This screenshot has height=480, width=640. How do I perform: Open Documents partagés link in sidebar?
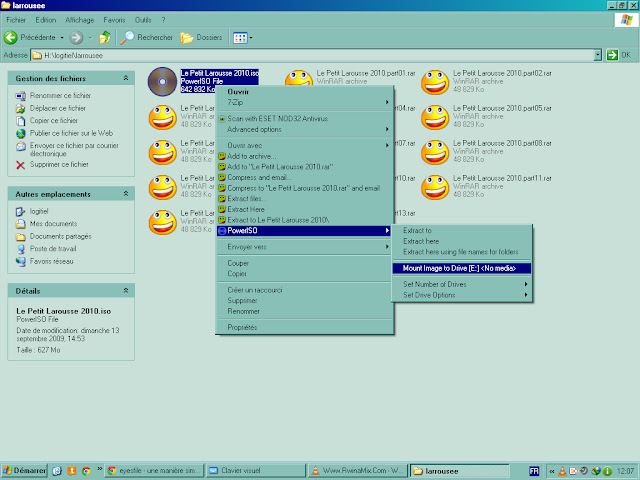pos(60,236)
